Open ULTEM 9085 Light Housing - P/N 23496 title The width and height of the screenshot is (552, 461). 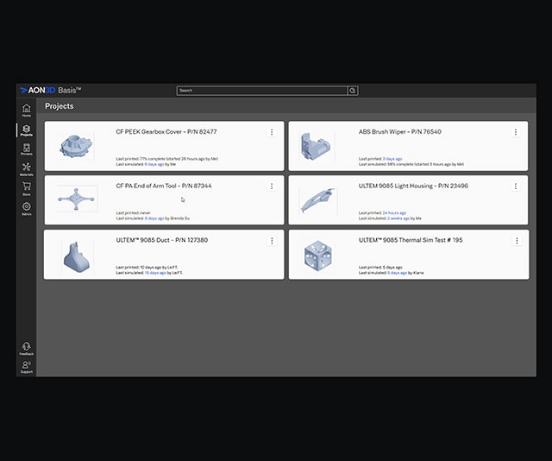click(x=413, y=186)
